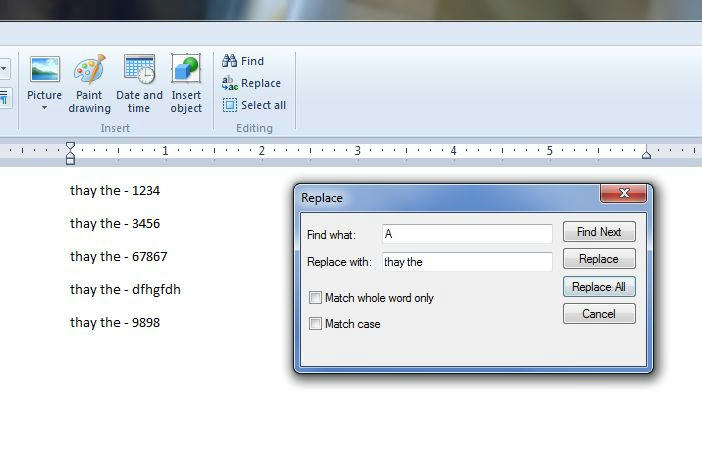Screen dimensions: 702x455
Task: Click the Replace All button
Action: click(x=599, y=287)
